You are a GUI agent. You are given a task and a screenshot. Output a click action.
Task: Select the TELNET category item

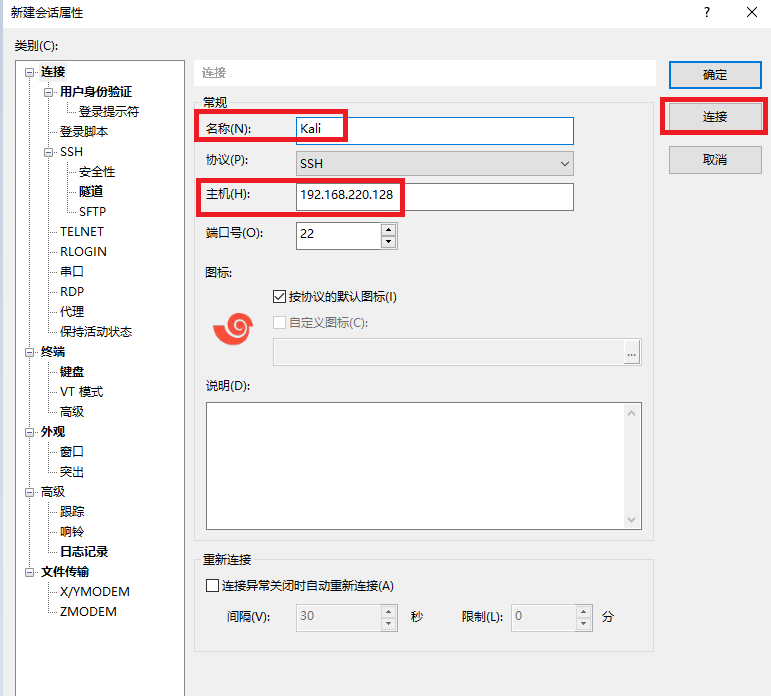coord(82,232)
